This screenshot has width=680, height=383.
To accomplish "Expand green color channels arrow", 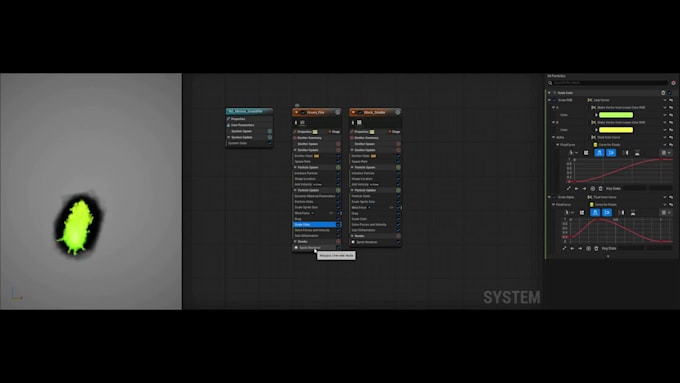I will 596,115.
